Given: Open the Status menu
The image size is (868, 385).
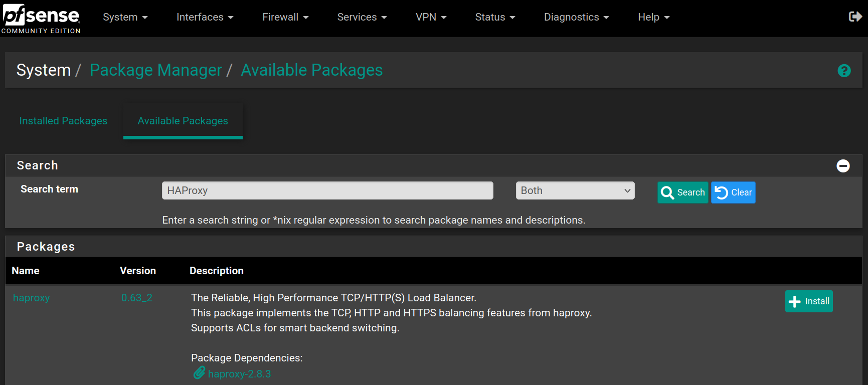Looking at the screenshot, I should pyautogui.click(x=495, y=17).
